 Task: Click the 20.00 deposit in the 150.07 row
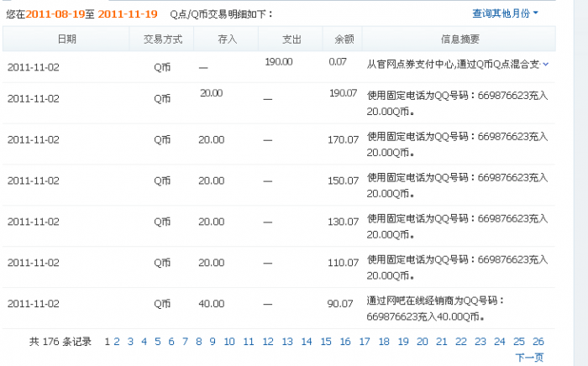[x=212, y=180]
